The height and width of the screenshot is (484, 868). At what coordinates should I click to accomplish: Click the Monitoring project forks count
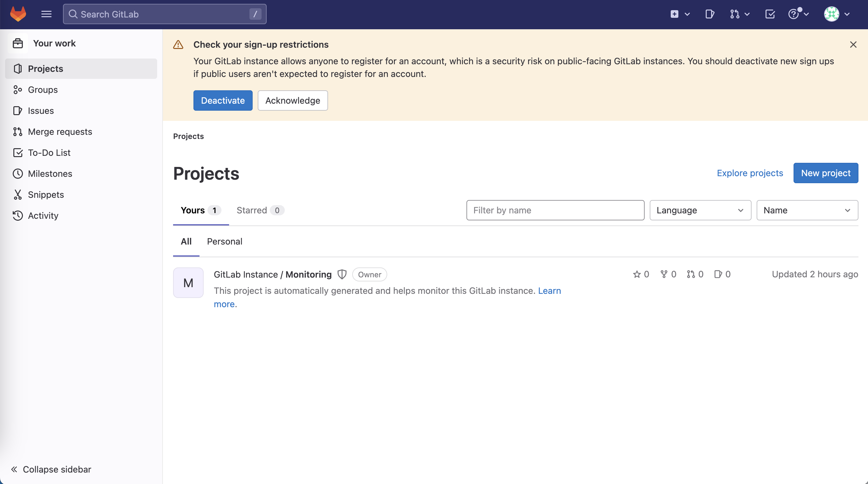(x=668, y=274)
